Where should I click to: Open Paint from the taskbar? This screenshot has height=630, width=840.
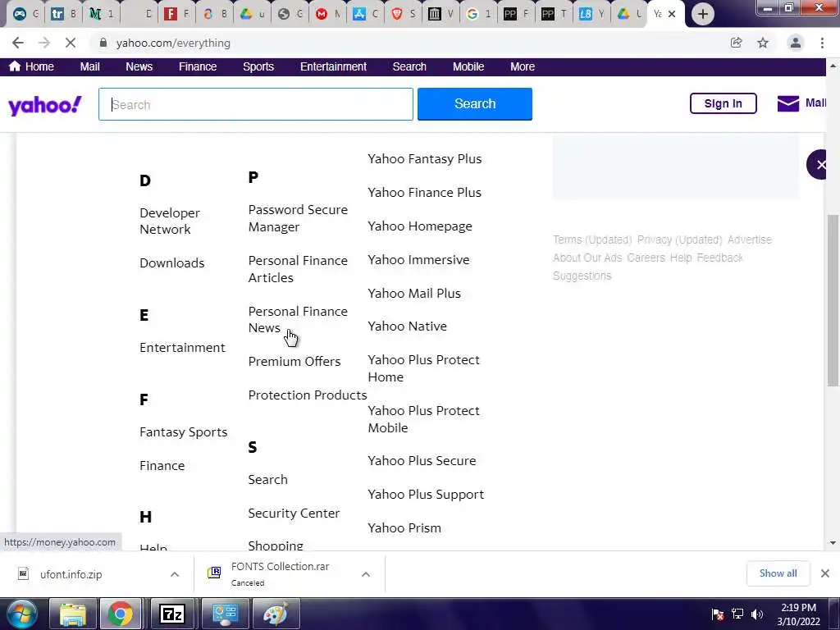(x=276, y=614)
